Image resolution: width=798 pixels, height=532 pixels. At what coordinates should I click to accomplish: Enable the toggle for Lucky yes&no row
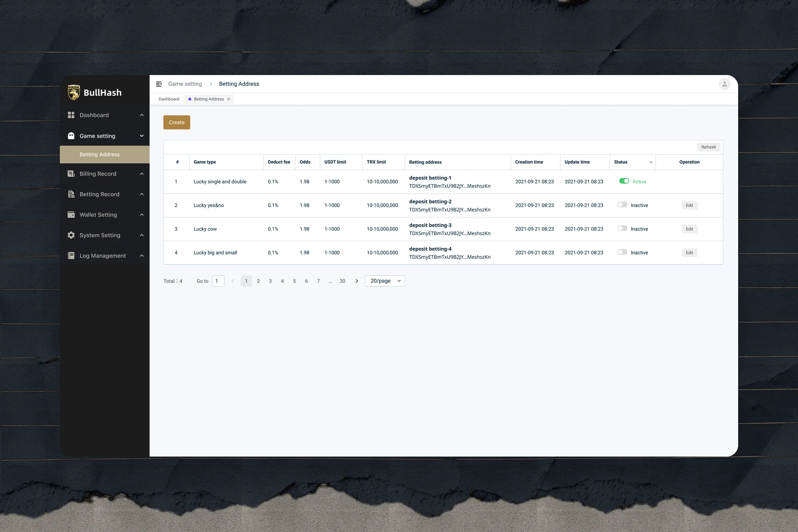pyautogui.click(x=622, y=205)
